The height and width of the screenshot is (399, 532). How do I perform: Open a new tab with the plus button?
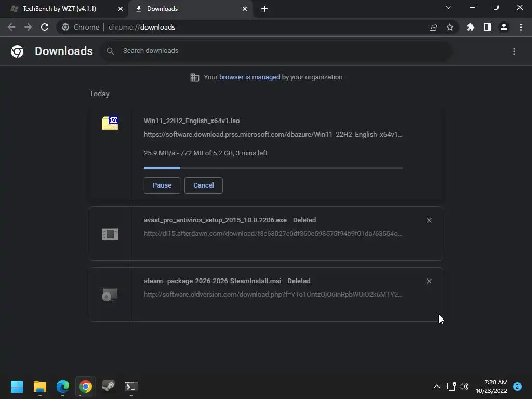[264, 9]
